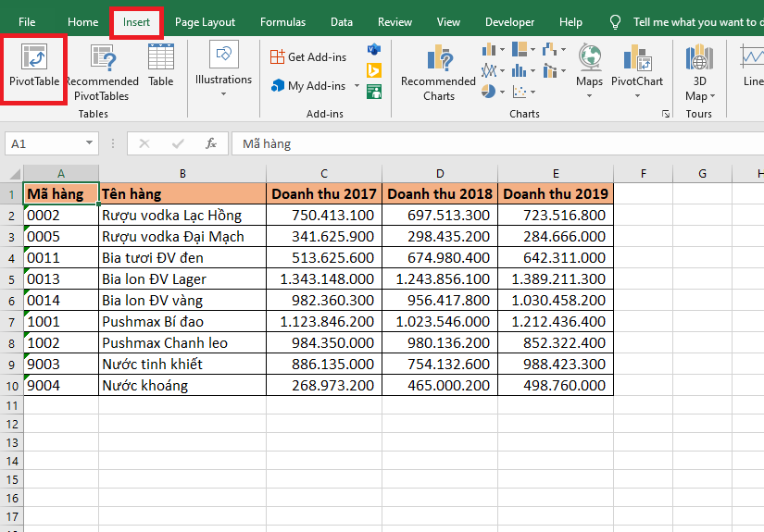The height and width of the screenshot is (532, 764).
Task: Select cell containing Bia lon ĐV Lager
Action: (182, 278)
